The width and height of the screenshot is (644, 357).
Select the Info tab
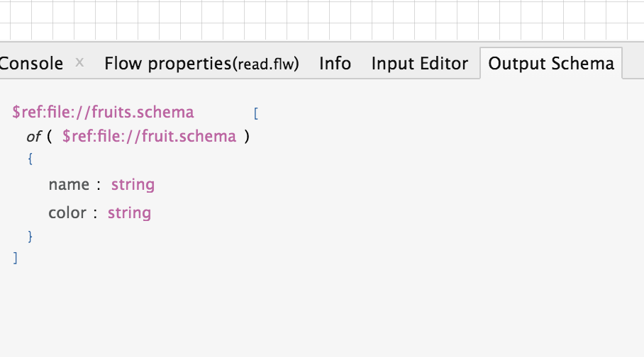point(335,64)
